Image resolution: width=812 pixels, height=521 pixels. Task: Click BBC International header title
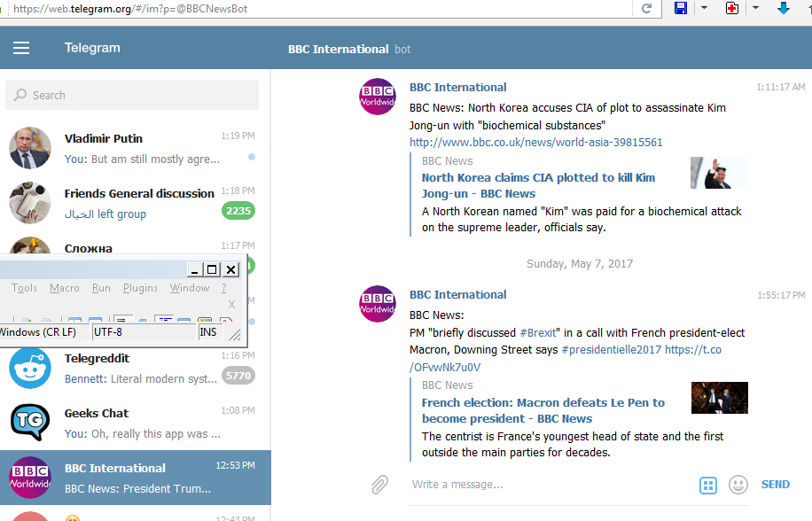[x=338, y=49]
